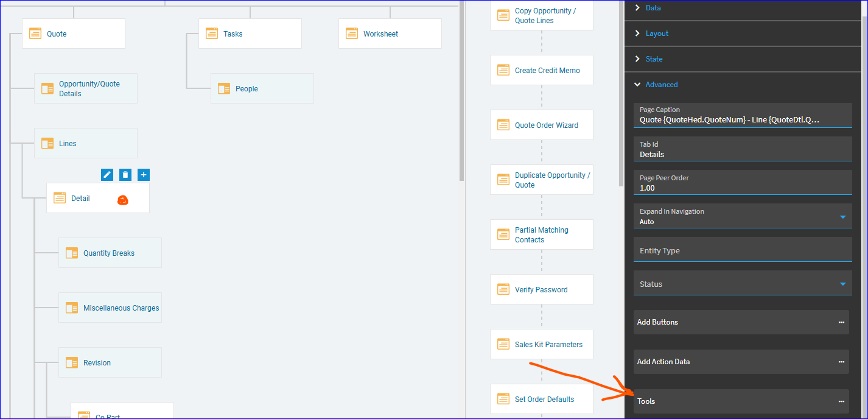This screenshot has width=868, height=419.
Task: Click the Add Action Data row
Action: pos(741,362)
